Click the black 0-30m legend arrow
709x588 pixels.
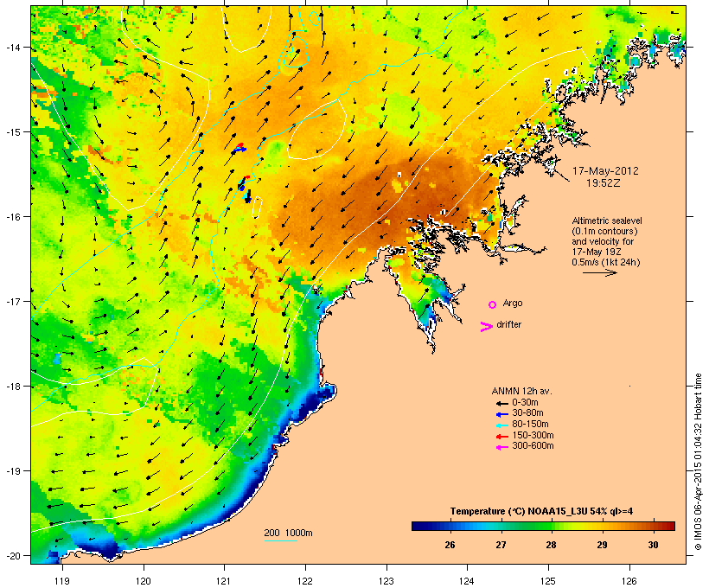click(x=501, y=403)
